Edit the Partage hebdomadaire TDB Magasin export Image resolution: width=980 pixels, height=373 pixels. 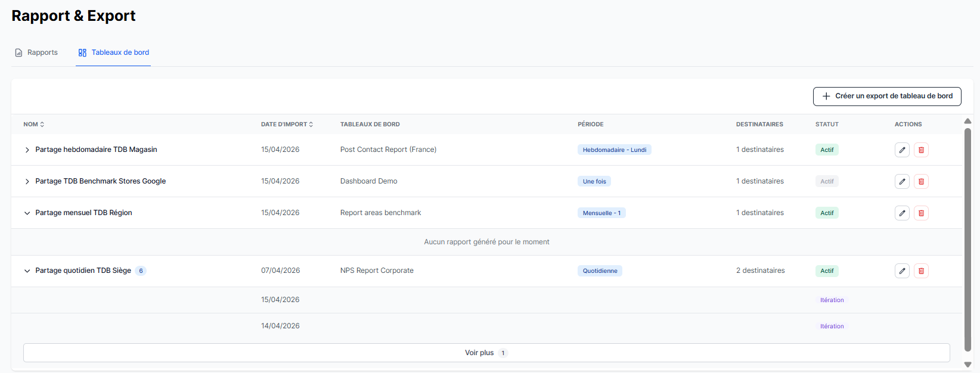[x=902, y=150]
